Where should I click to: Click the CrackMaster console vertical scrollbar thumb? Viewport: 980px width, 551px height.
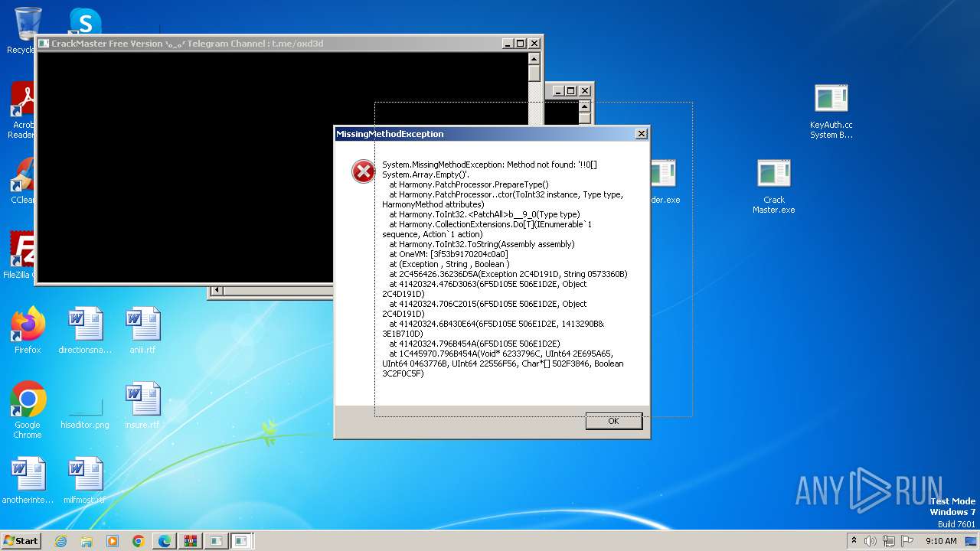534,73
